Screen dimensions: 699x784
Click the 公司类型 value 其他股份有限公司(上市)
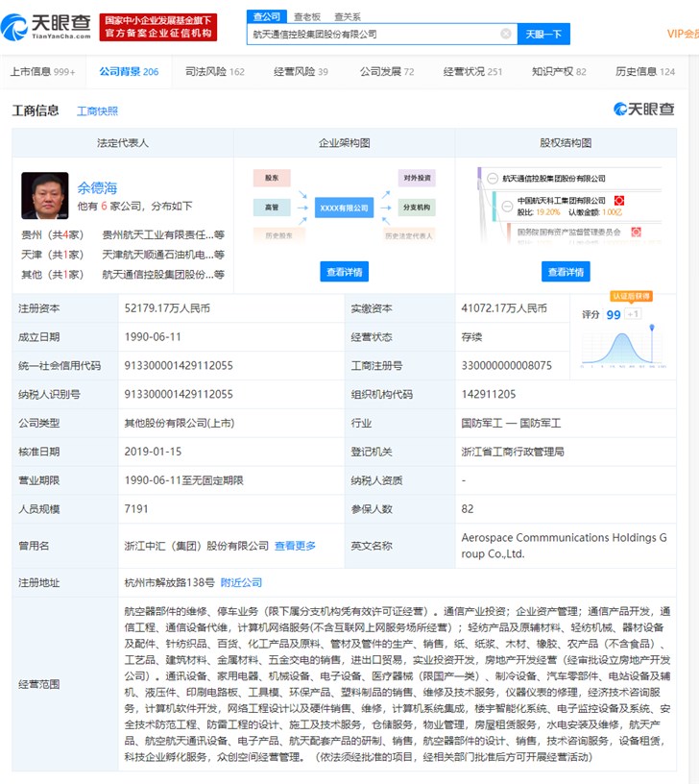(180, 423)
